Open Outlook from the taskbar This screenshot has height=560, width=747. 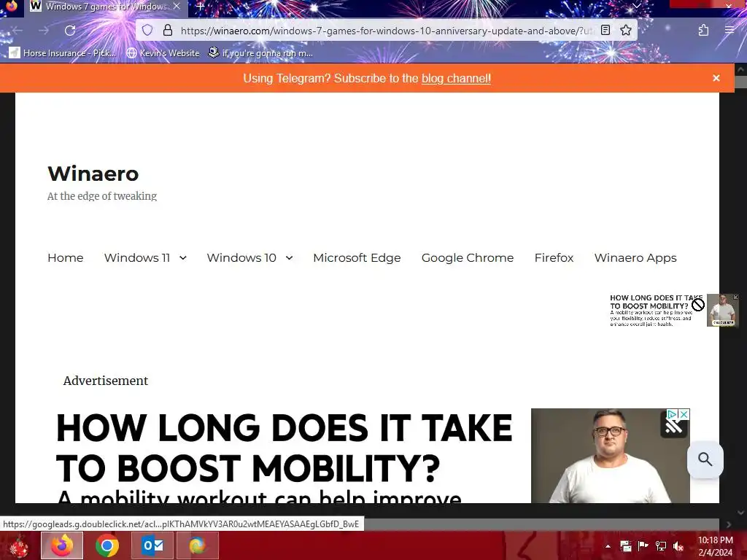pos(152,545)
